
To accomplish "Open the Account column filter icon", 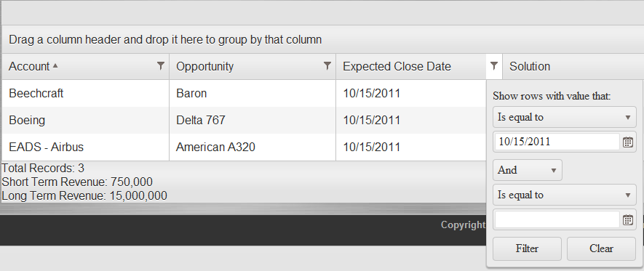I will (161, 65).
